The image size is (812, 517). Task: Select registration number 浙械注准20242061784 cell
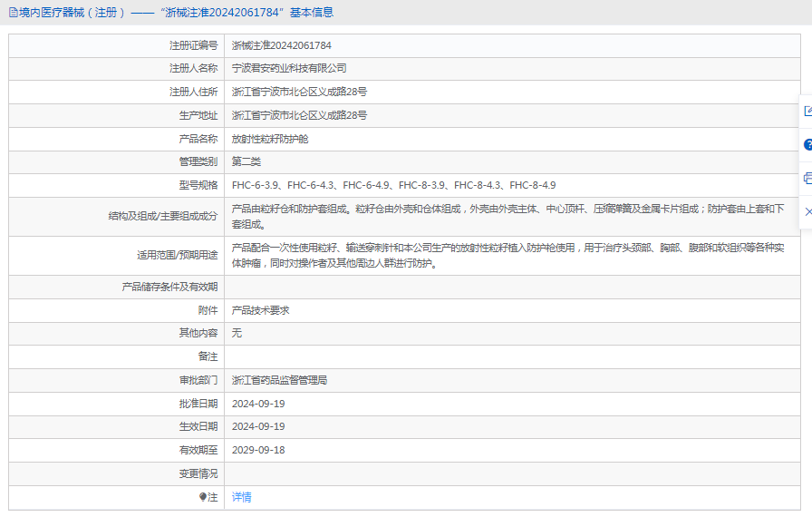coord(281,45)
